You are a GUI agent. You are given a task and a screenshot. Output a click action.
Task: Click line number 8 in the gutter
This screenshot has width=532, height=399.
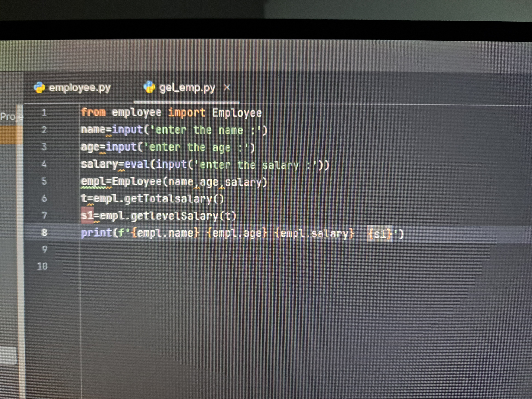(x=44, y=232)
